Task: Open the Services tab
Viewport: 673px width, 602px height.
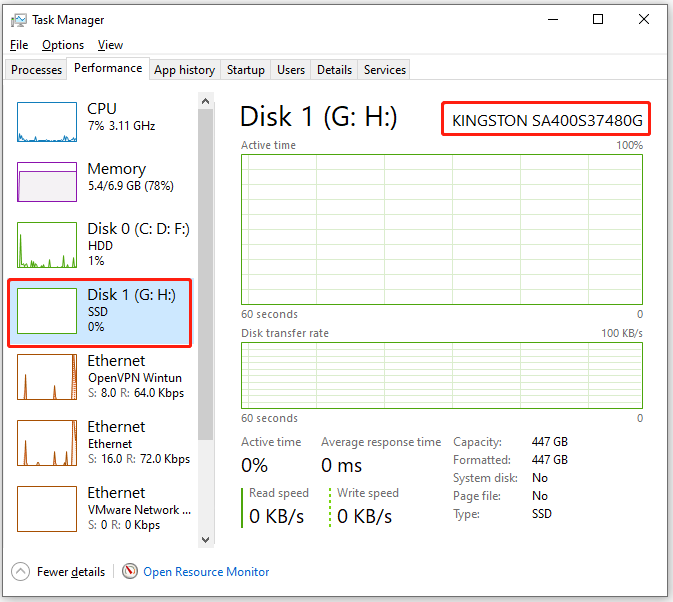Action: coord(385,70)
